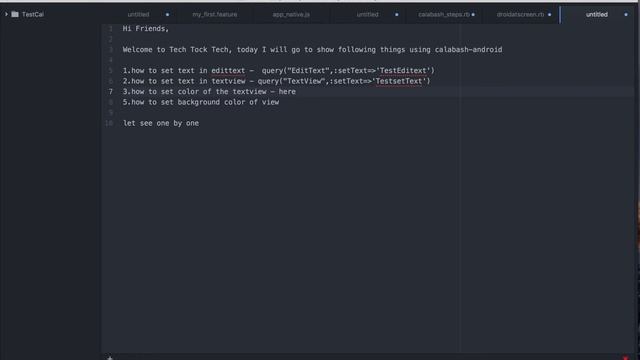
Task: Click "EditText" inside the first query call
Action: pos(308,71)
